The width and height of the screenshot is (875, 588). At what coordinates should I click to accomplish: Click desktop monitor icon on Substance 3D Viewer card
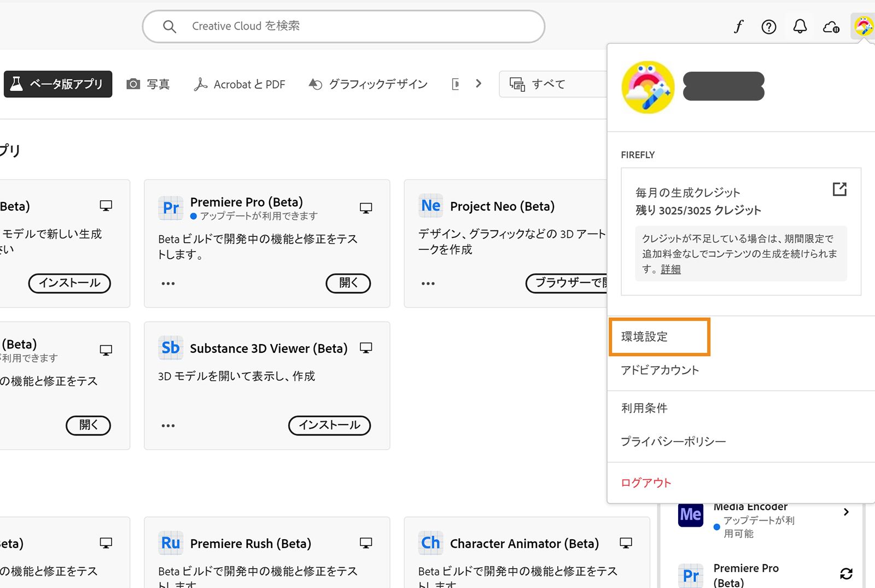click(366, 348)
